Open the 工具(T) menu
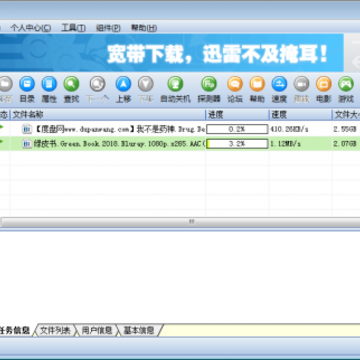Screen dimensions: 360x360 (73, 28)
